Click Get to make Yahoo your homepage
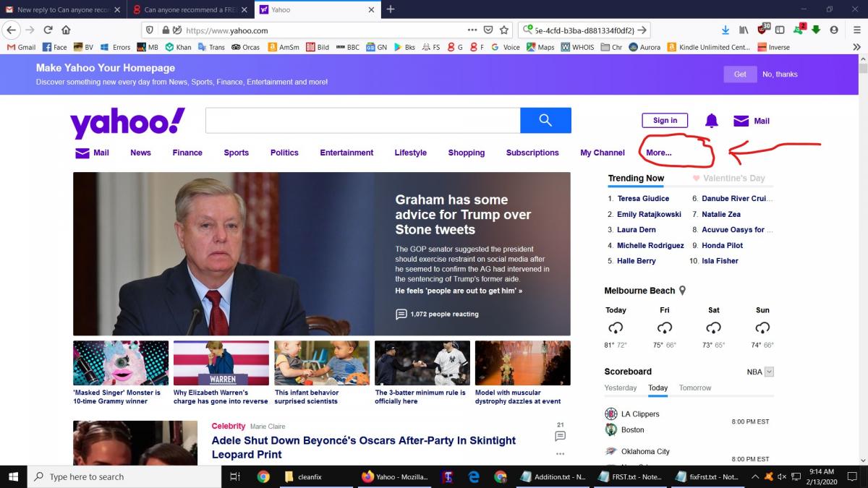The image size is (868, 488). click(x=740, y=74)
